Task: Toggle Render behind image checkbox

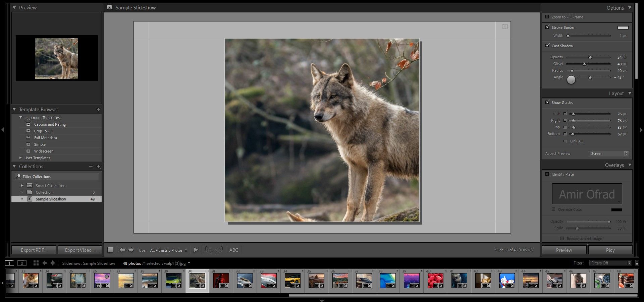Action: pos(562,238)
